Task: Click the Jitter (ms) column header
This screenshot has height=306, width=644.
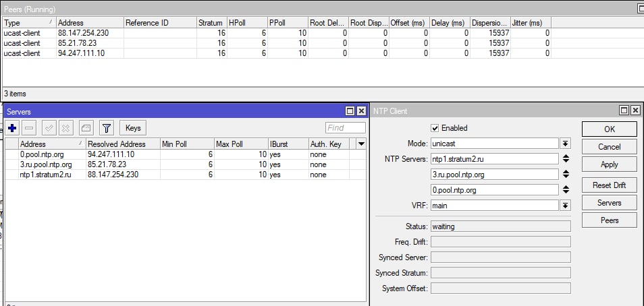Action: pyautogui.click(x=531, y=23)
